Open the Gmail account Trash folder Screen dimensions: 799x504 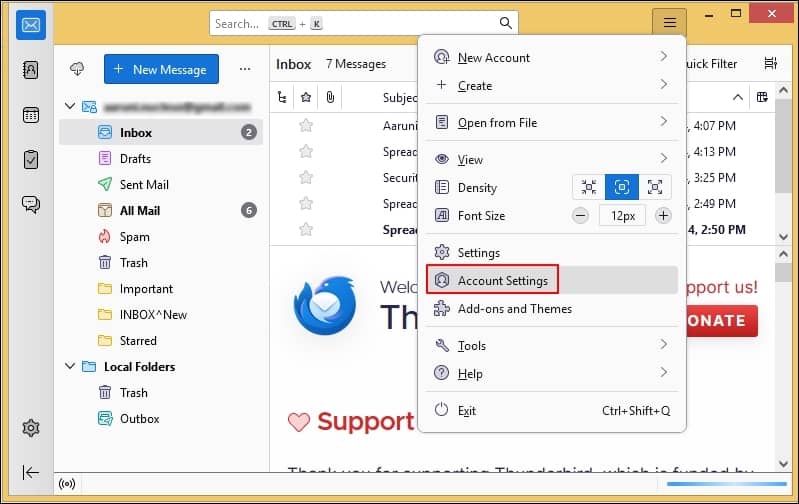tap(161, 262)
